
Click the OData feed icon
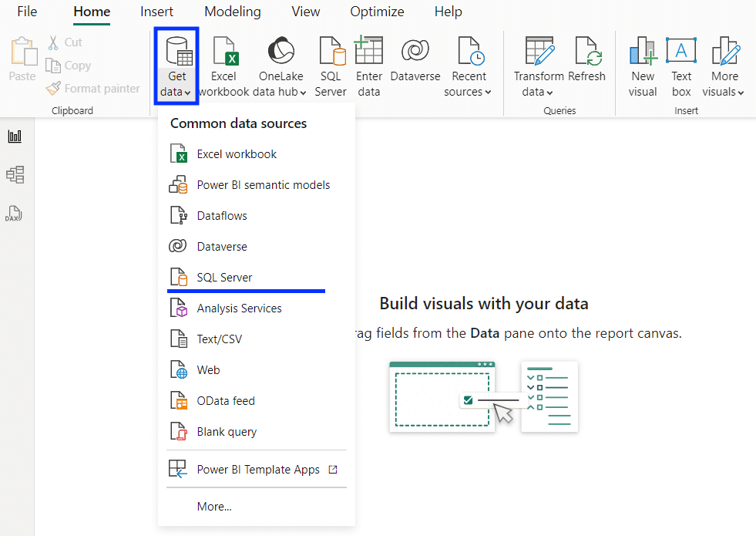pyautogui.click(x=178, y=400)
